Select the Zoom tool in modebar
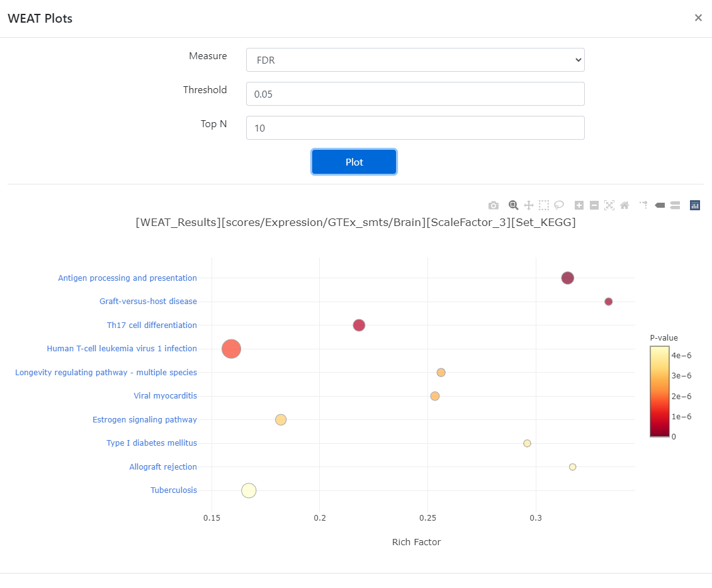The image size is (712, 588). [513, 205]
